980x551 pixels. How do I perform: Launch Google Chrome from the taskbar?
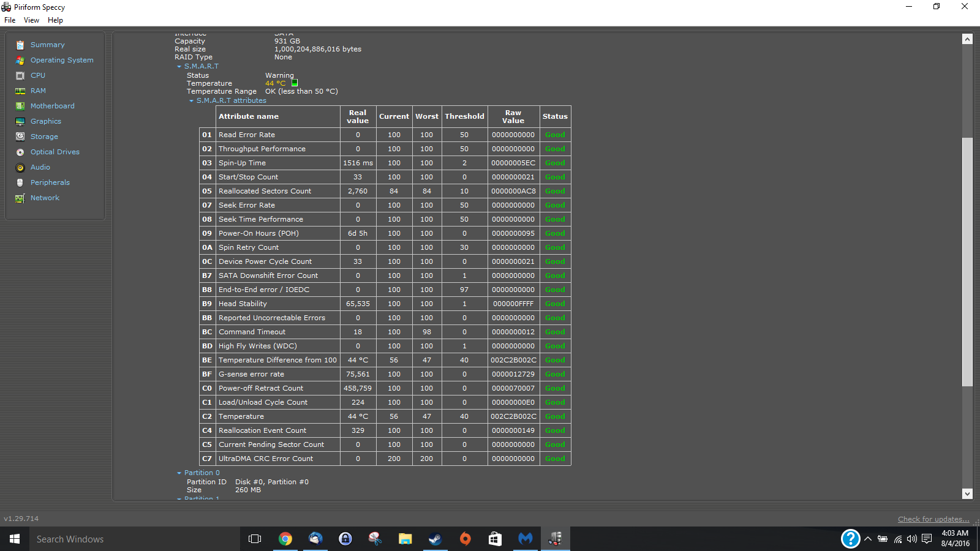pos(285,539)
